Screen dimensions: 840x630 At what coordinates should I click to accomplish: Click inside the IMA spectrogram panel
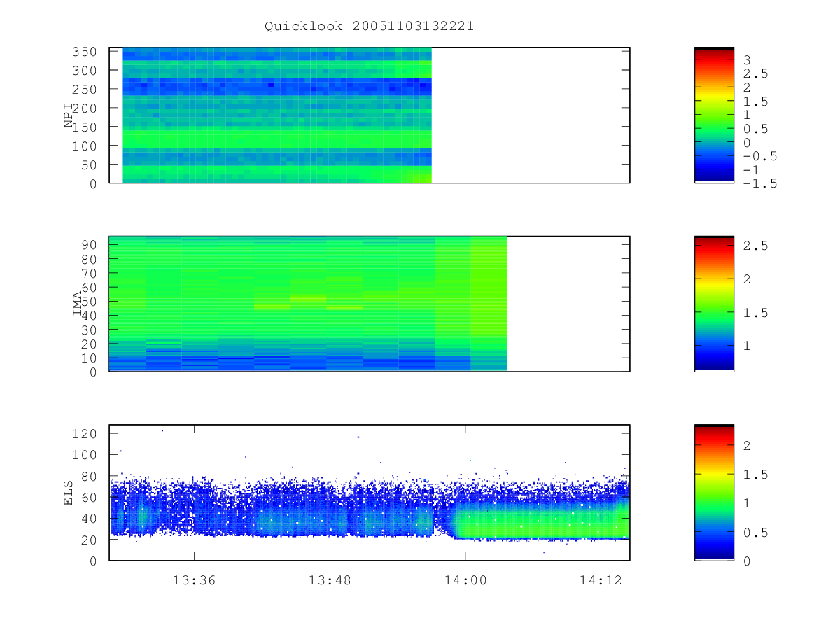coord(370,304)
